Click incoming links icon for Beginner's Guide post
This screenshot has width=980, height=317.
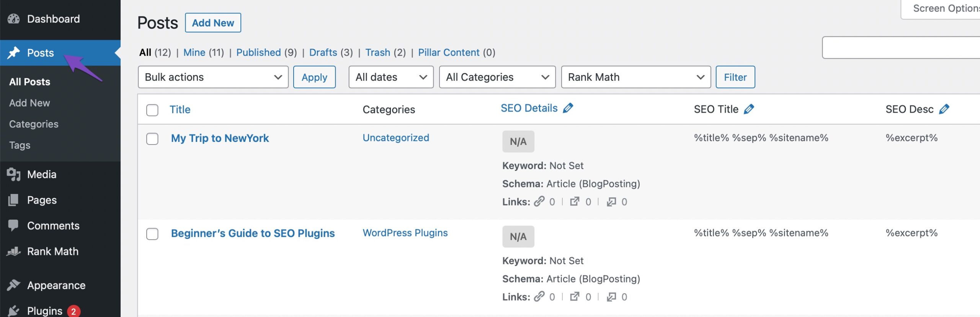(x=611, y=297)
